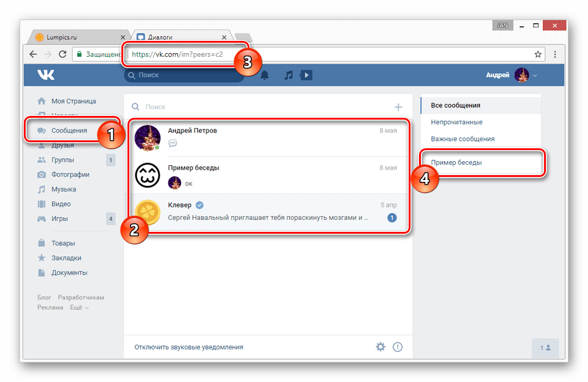This screenshot has height=382, width=588.
Task: Click Андрей Петров avatar thumbnail
Action: pos(148,138)
